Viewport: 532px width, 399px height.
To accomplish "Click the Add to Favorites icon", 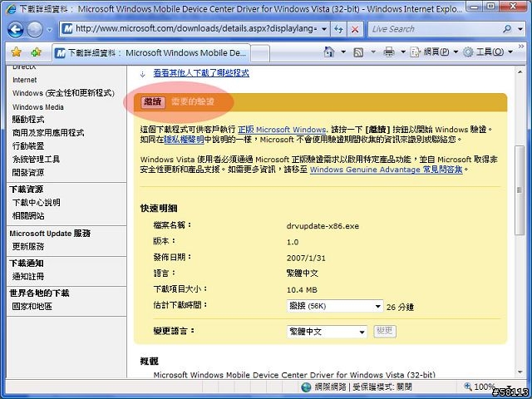I will click(x=36, y=52).
